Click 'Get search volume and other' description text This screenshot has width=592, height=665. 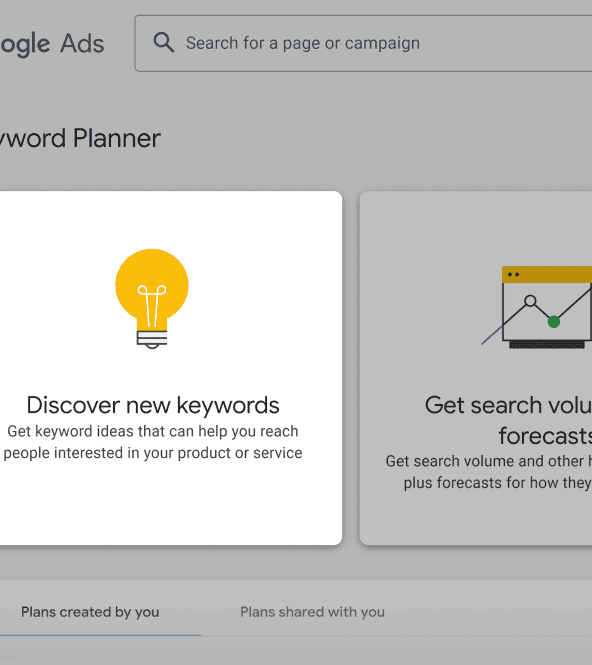[x=489, y=461]
